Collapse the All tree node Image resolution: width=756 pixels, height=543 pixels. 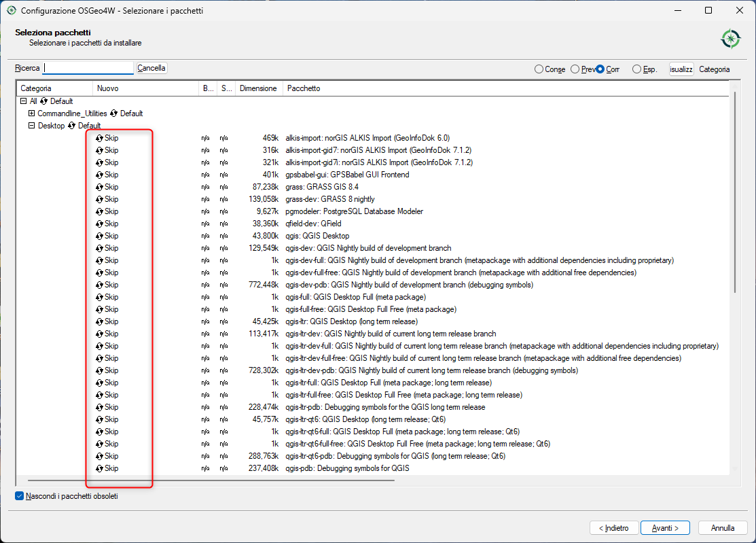pos(23,101)
